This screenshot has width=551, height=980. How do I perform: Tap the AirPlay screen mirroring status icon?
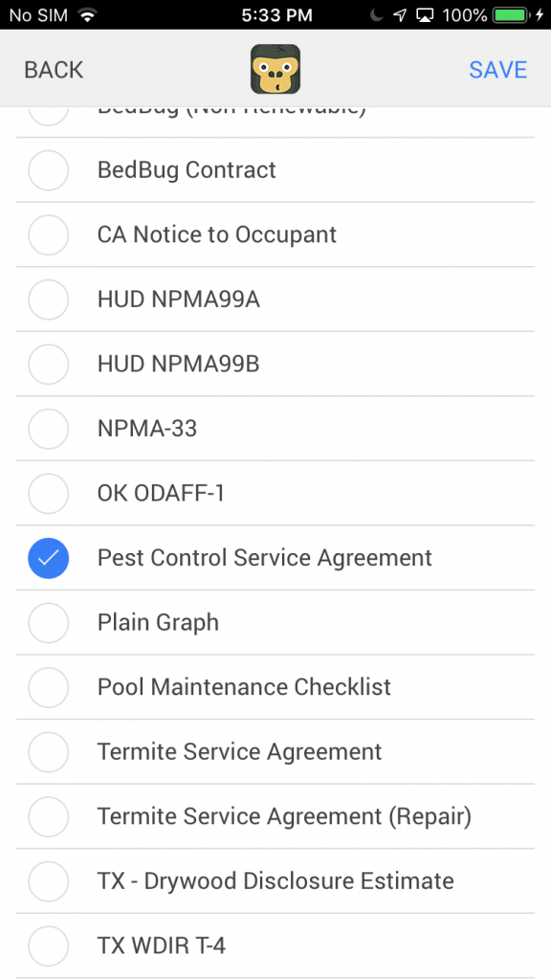tap(426, 15)
